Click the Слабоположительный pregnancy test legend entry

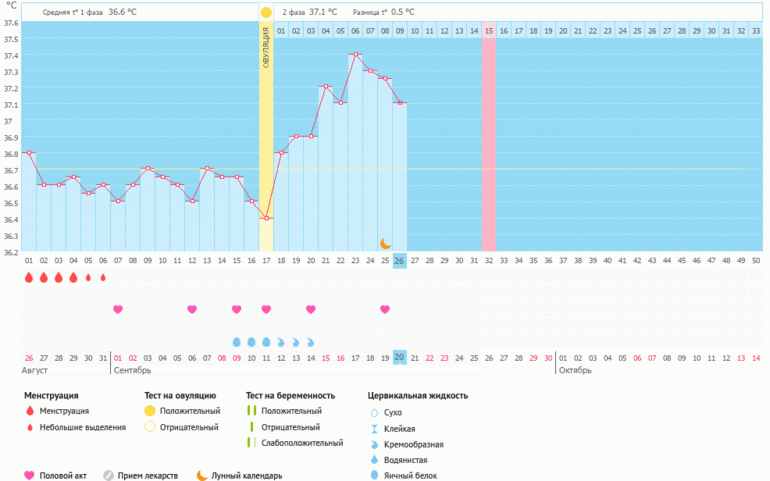click(x=295, y=443)
